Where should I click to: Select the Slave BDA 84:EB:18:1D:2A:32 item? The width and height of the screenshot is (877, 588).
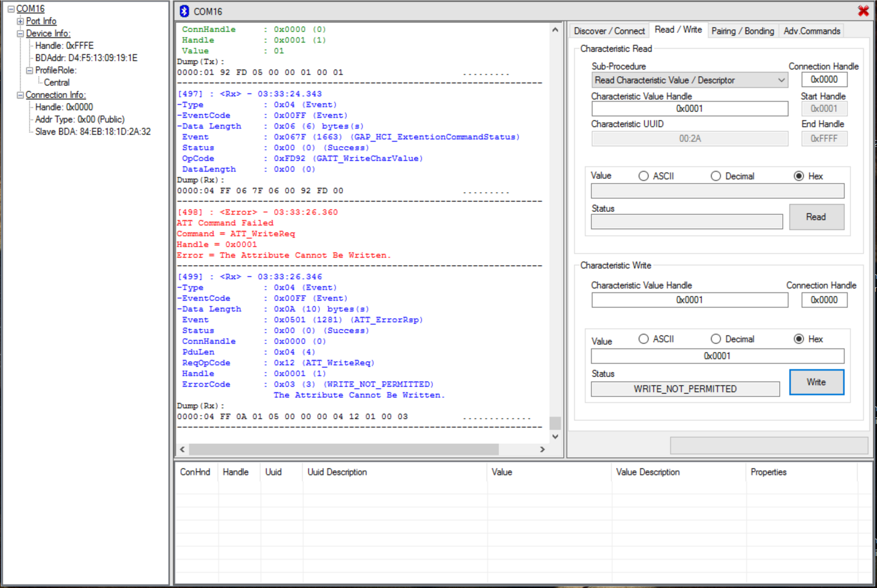pos(93,132)
